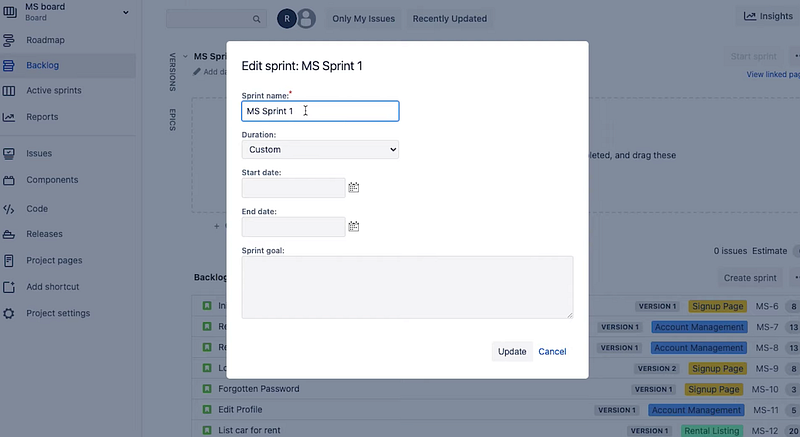Toggle Only My Issues filter
Screen dimensions: 800x437
coord(363,19)
